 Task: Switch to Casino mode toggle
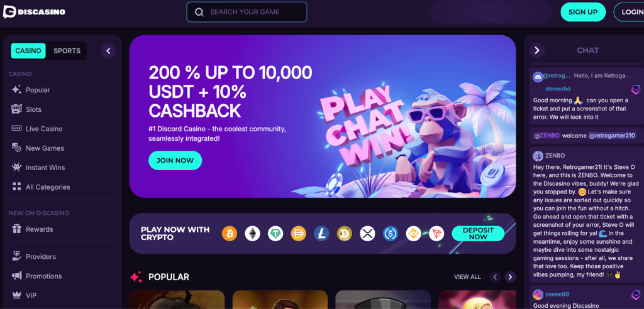coord(28,51)
